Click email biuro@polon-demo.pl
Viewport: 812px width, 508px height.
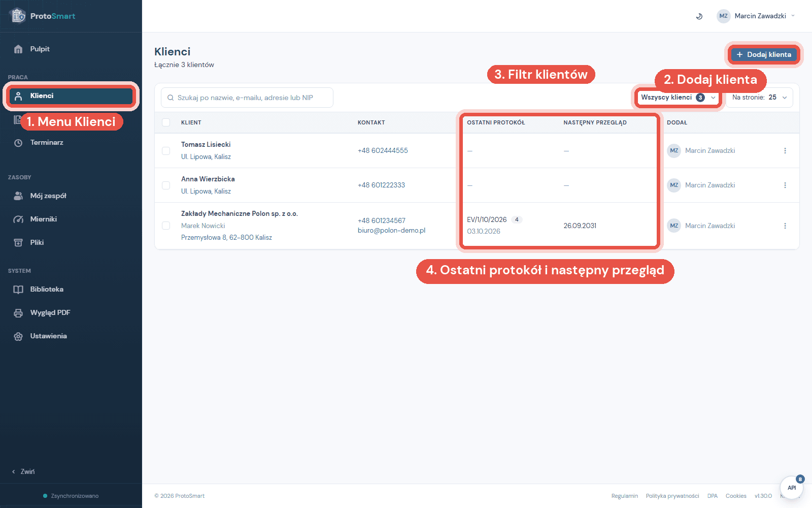point(391,231)
